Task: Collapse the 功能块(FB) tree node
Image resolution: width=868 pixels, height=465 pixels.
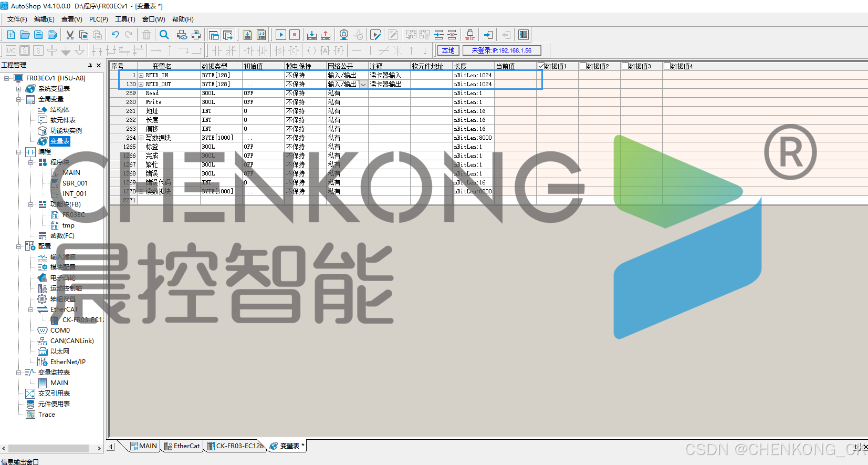Action: pos(31,204)
